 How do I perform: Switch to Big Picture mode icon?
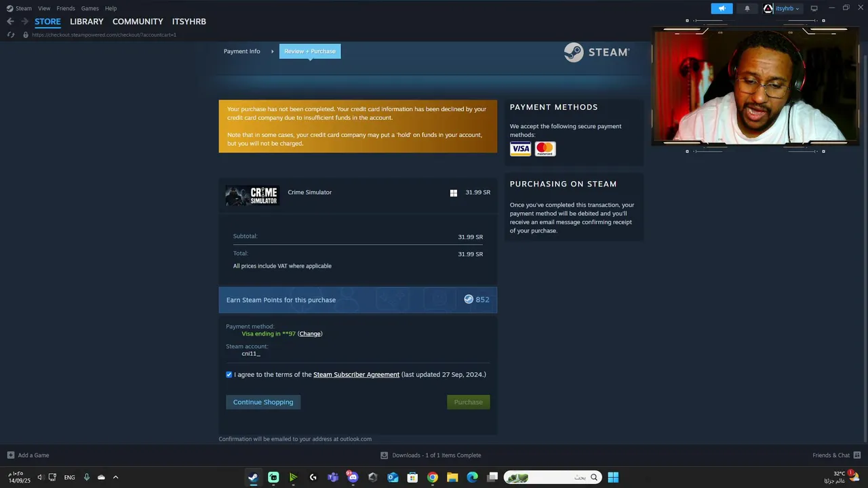click(814, 8)
